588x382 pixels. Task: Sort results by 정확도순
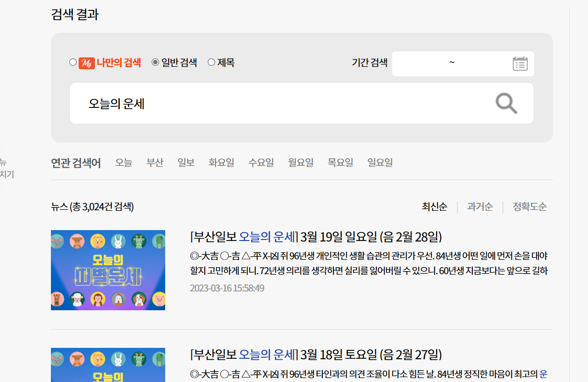[530, 207]
